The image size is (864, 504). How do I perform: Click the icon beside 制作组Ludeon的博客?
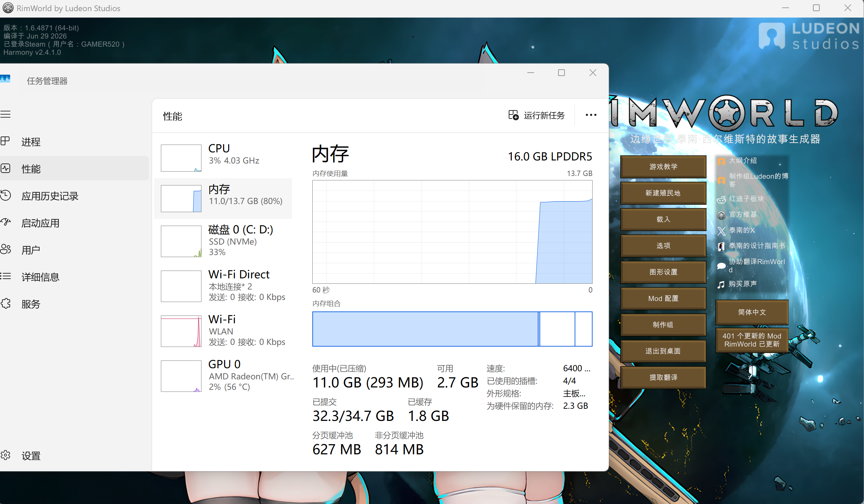(x=721, y=180)
